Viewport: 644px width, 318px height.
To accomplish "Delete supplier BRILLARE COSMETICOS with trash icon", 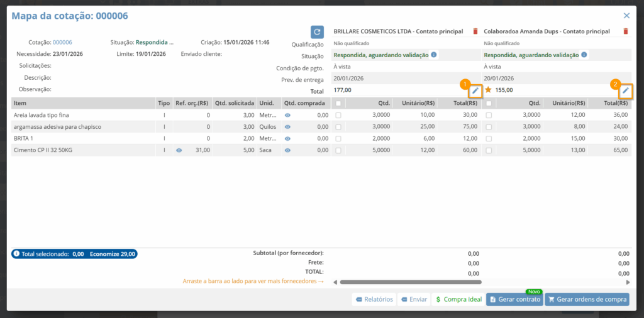I will click(475, 31).
